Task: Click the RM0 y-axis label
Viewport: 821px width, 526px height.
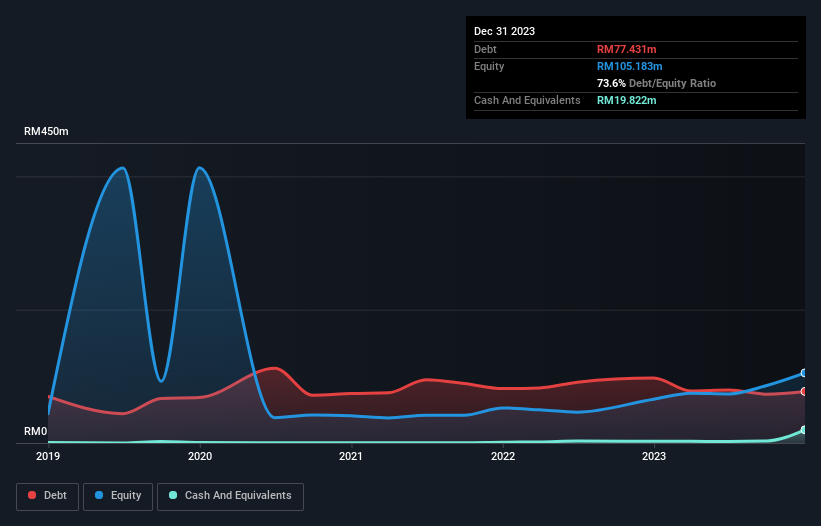Action: pos(36,431)
